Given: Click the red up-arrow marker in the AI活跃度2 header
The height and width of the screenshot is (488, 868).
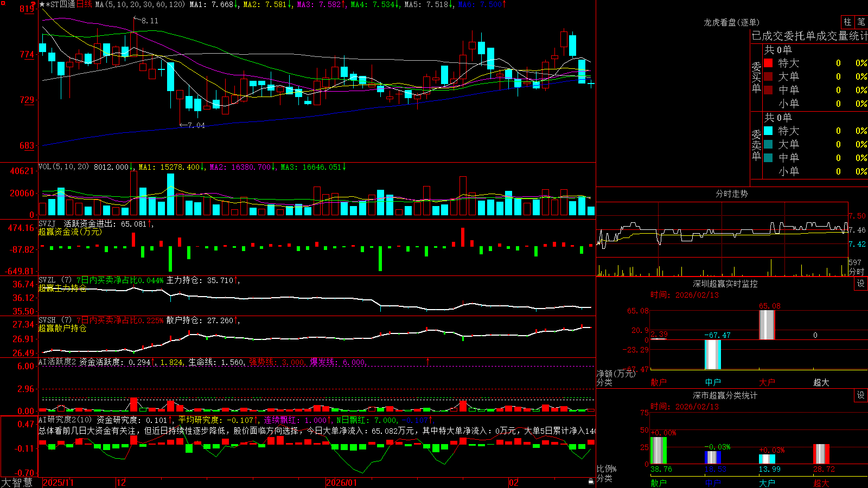Looking at the screenshot, I should pos(428,362).
